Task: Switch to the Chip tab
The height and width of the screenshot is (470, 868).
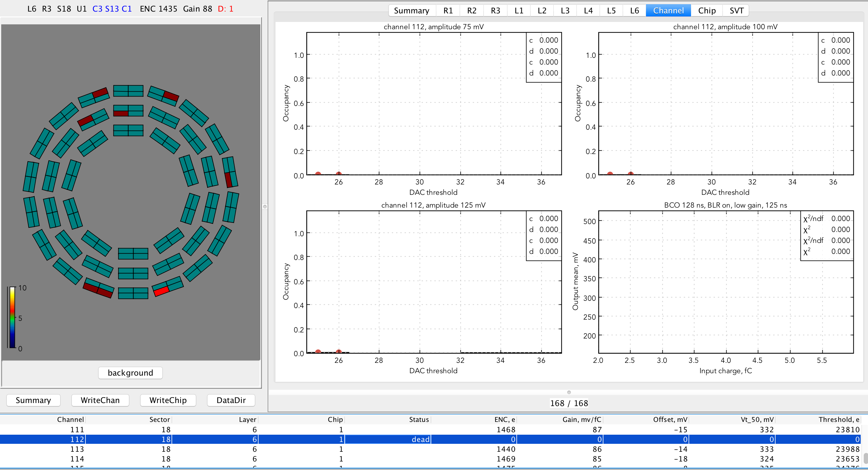Action: coord(707,11)
